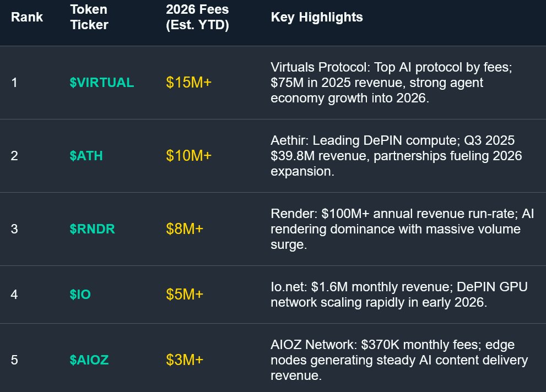Image resolution: width=546 pixels, height=392 pixels.
Task: Click the $3M+ fee estimate
Action: coord(185,360)
